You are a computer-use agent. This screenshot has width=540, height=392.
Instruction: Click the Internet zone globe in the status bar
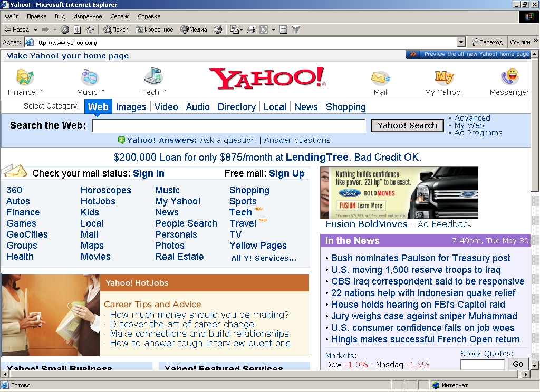click(436, 385)
